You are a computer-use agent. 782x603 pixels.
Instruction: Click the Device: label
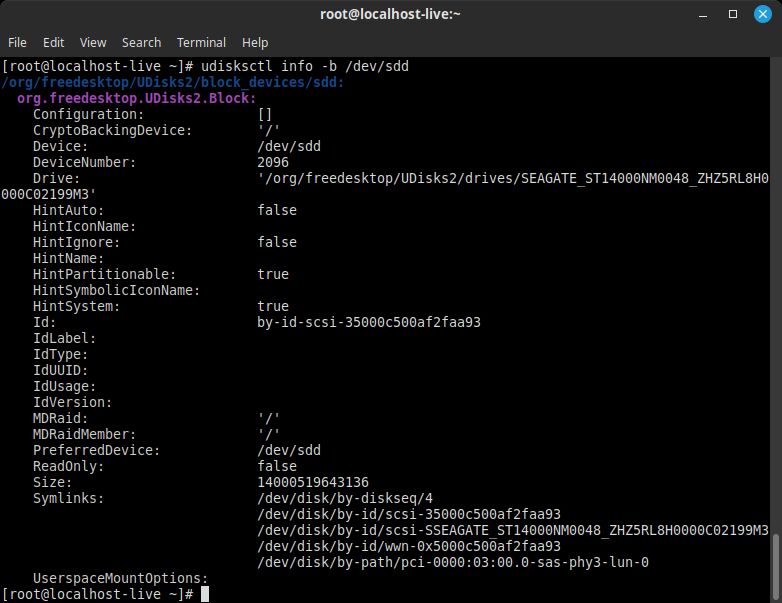coord(60,146)
